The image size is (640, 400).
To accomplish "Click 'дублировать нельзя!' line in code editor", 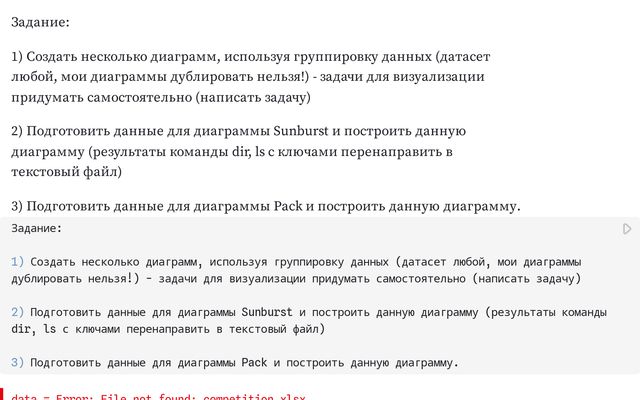I will [296, 279].
